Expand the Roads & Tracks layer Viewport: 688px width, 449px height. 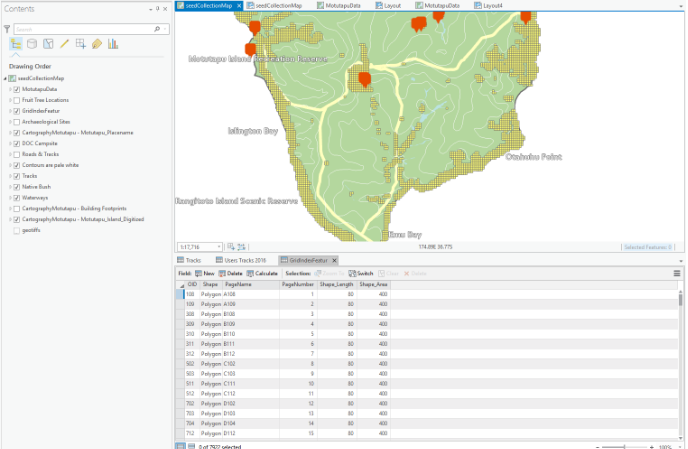(11, 154)
